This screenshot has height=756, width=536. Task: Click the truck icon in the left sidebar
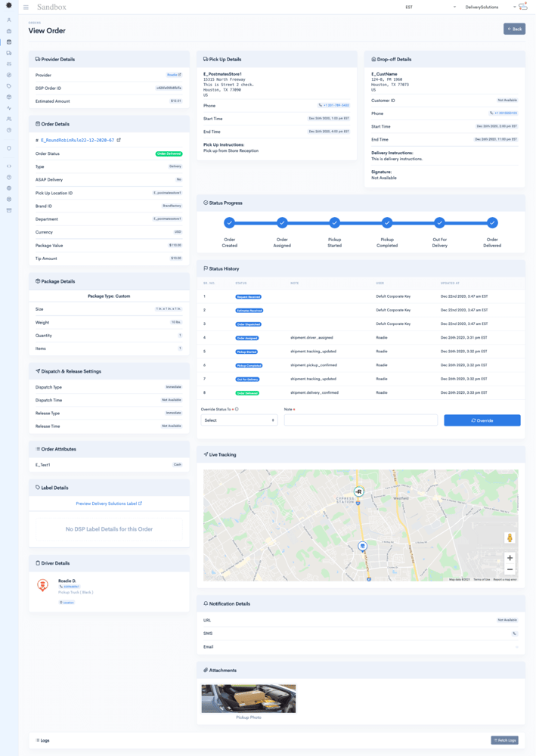(9, 53)
